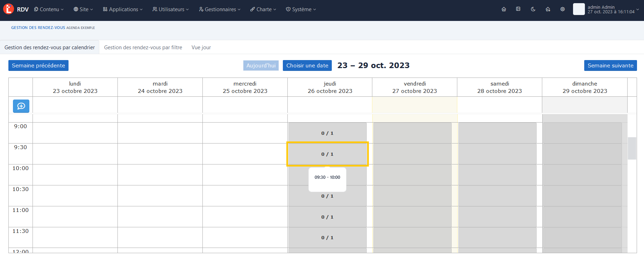644x257 pixels.
Task: Click the blue add comment icon button
Action: point(21,106)
